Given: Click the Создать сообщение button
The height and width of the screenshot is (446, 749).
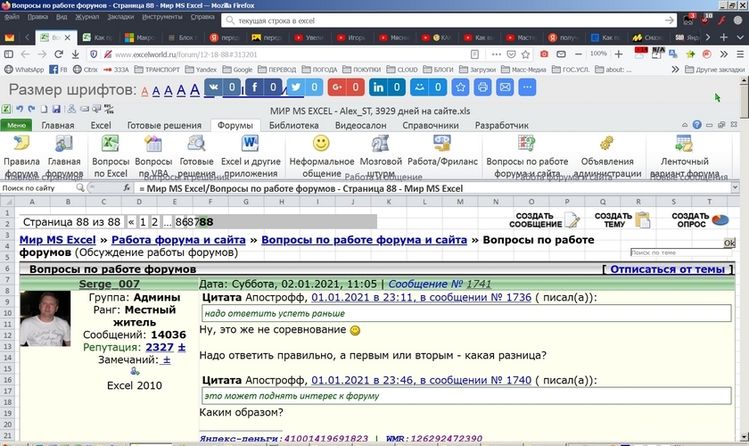Looking at the screenshot, I should [x=544, y=220].
